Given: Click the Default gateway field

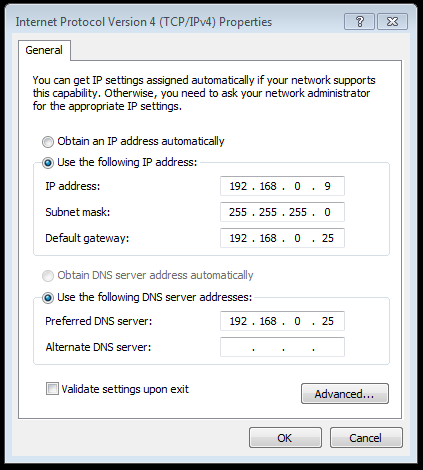Looking at the screenshot, I should (282, 238).
